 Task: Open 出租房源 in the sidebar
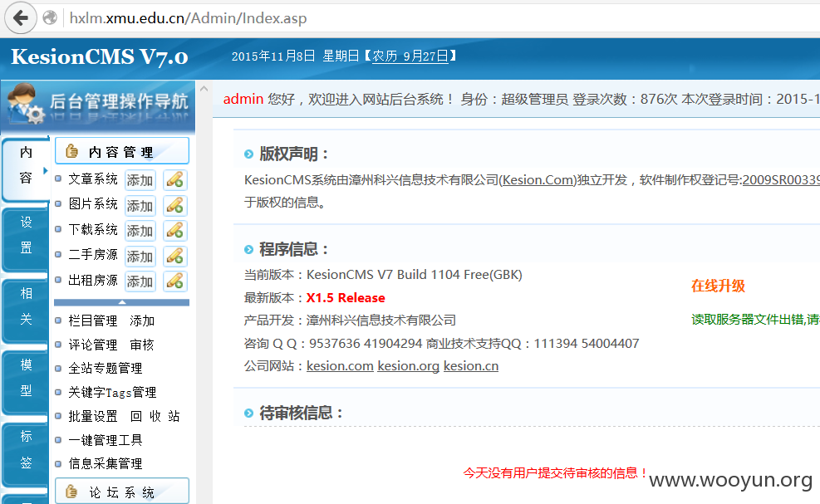[x=93, y=281]
